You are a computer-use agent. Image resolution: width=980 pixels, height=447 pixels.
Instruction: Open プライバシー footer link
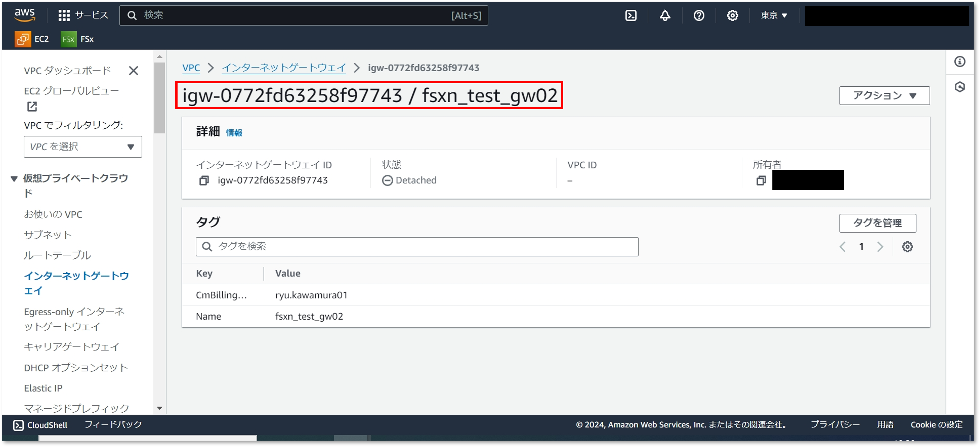point(835,424)
